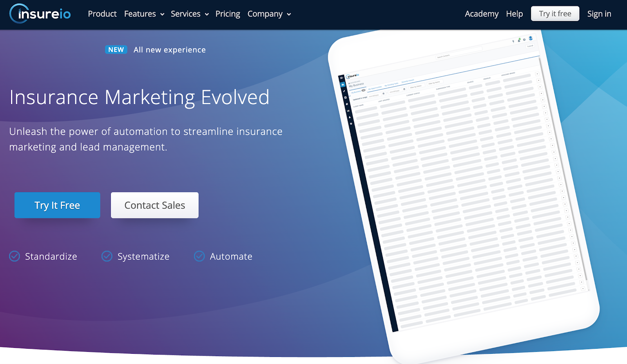Click the Systematize text label
The image size is (627, 364).
click(x=143, y=257)
